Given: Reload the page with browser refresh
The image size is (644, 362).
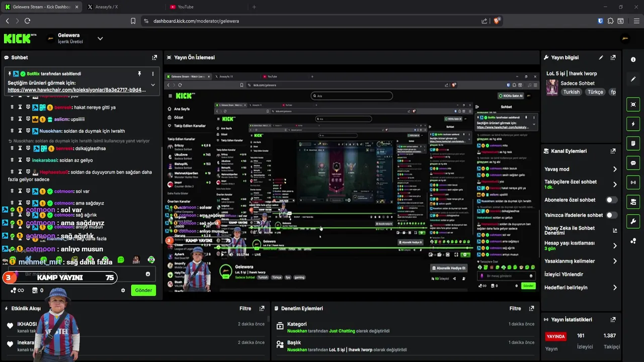Looking at the screenshot, I should pos(27,21).
